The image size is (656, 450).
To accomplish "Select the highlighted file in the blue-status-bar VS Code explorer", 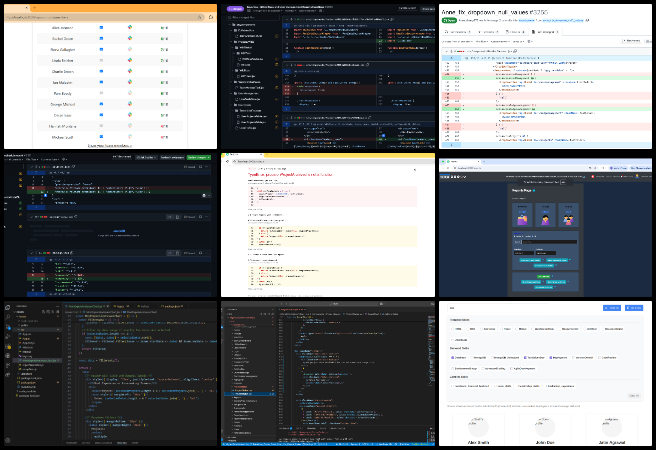I will 250,394.
